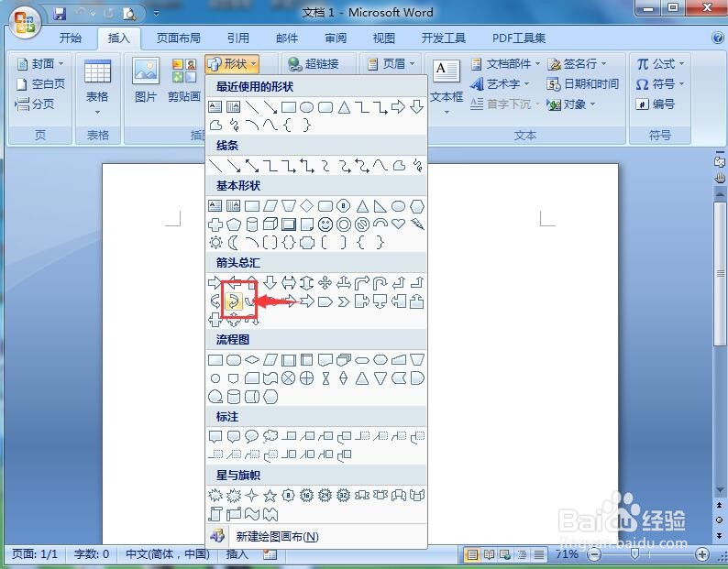Viewport: 728px width, 569px height.
Task: Select the smiley face basic shape
Action: (325, 224)
